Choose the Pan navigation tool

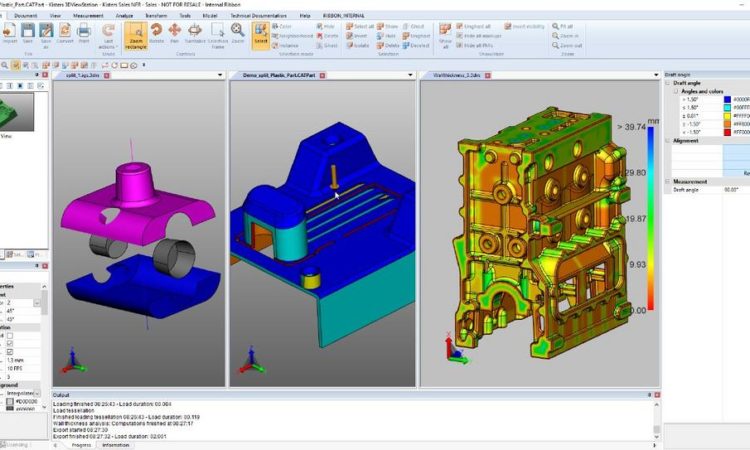(175, 33)
